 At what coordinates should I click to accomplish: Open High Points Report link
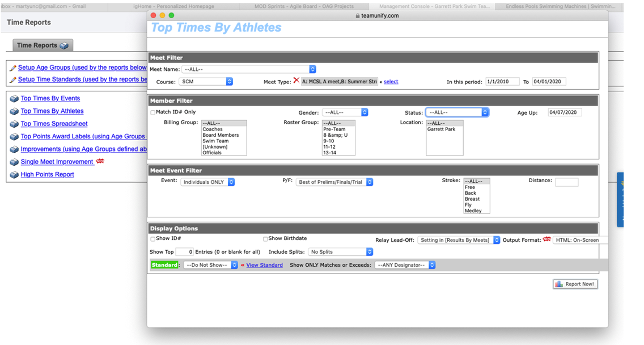click(47, 174)
